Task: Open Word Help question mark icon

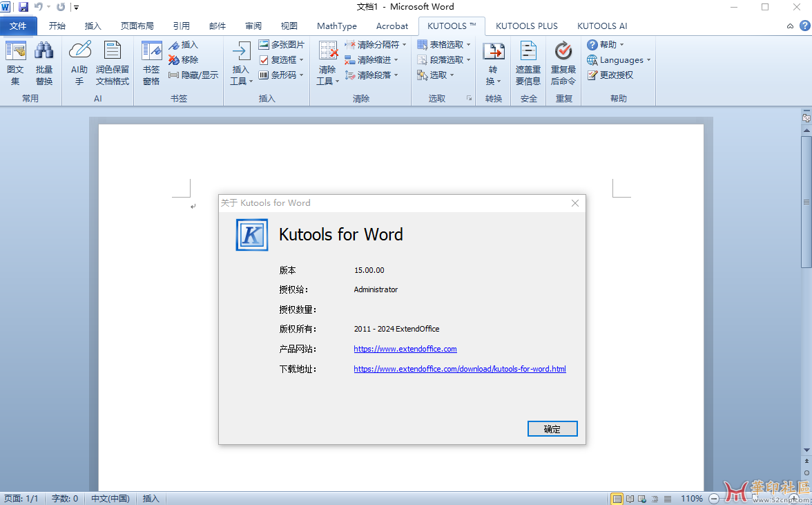Action: [805, 26]
